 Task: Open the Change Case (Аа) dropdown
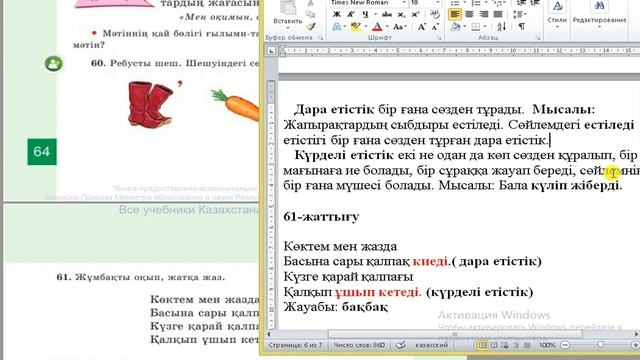(400, 27)
